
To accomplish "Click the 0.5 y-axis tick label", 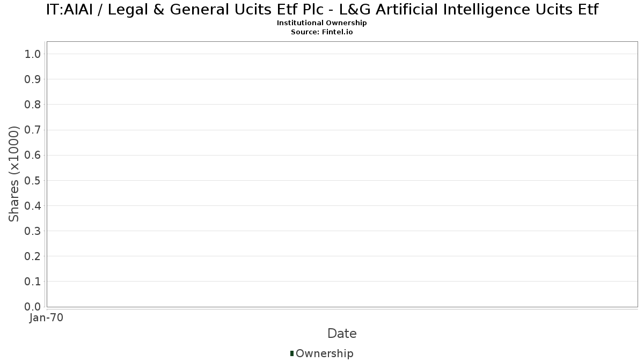I will (x=33, y=180).
